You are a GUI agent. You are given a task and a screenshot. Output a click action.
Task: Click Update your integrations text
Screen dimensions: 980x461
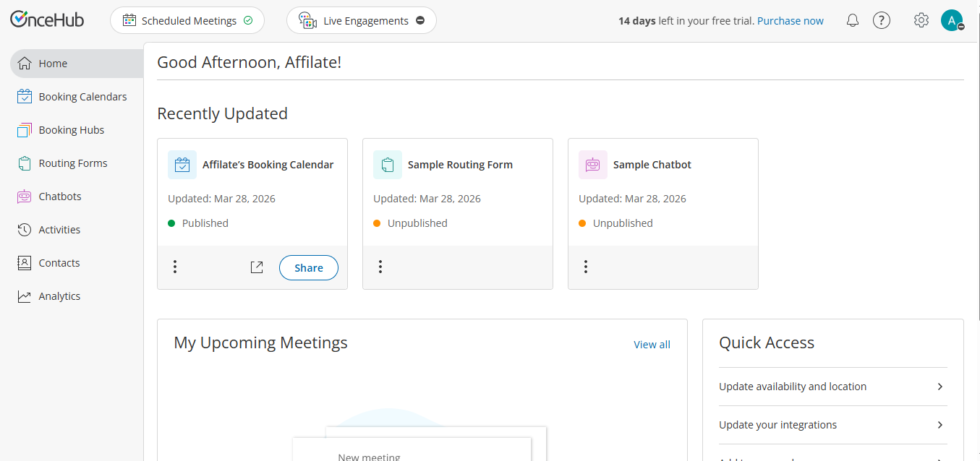[x=778, y=425]
